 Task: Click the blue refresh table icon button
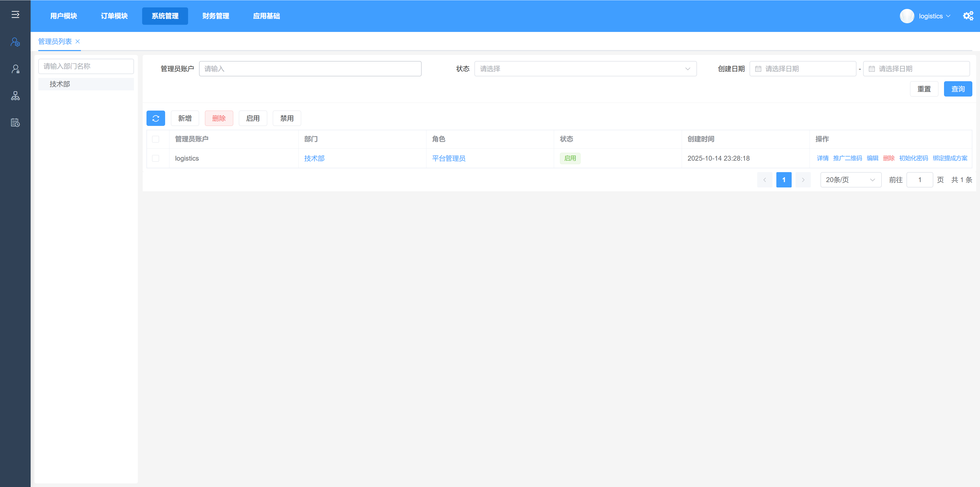[x=156, y=118]
